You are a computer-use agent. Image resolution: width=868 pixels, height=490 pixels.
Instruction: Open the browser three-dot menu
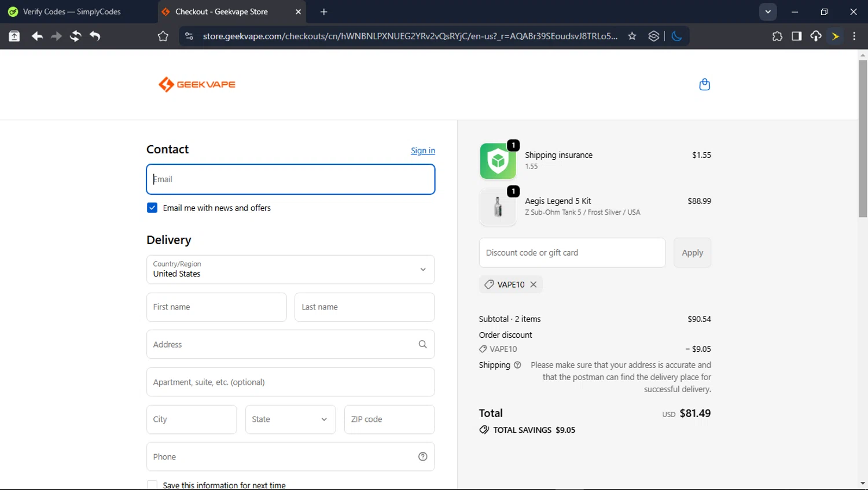click(854, 36)
